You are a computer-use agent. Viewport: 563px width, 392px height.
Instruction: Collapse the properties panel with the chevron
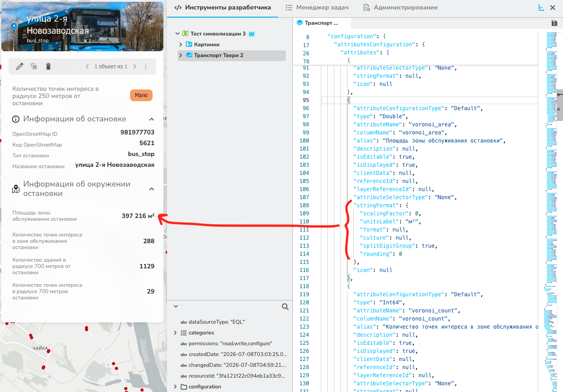[x=176, y=307]
